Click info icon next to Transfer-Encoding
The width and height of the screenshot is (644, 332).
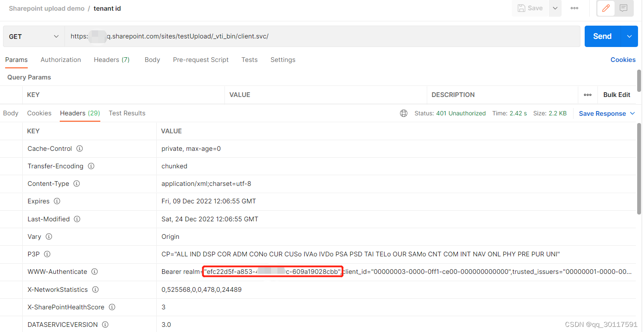click(x=91, y=166)
